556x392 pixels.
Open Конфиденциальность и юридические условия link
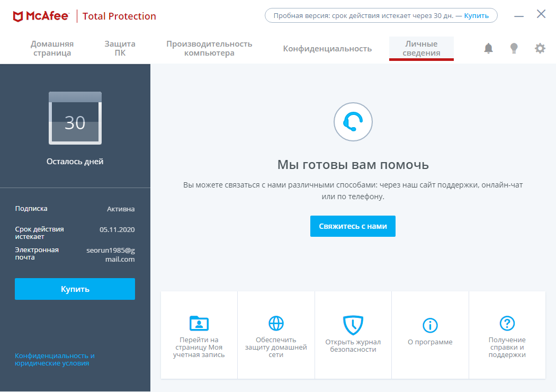point(55,359)
